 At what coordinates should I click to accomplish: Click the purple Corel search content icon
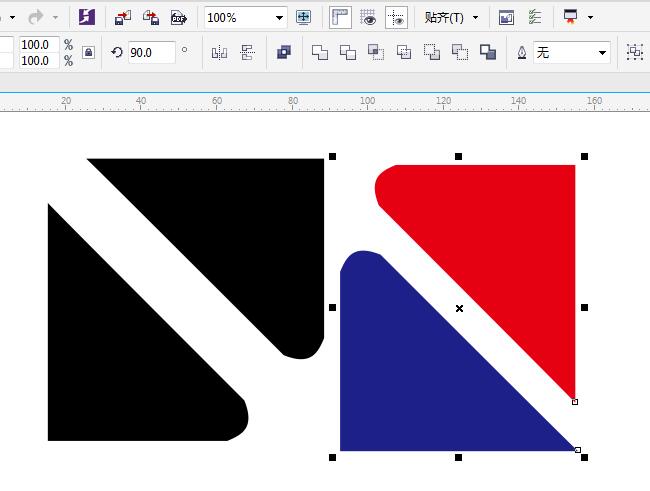[x=87, y=17]
